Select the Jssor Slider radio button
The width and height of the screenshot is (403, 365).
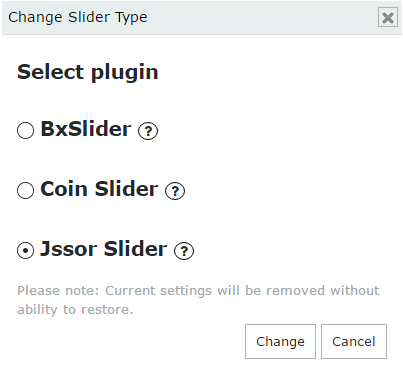25,250
